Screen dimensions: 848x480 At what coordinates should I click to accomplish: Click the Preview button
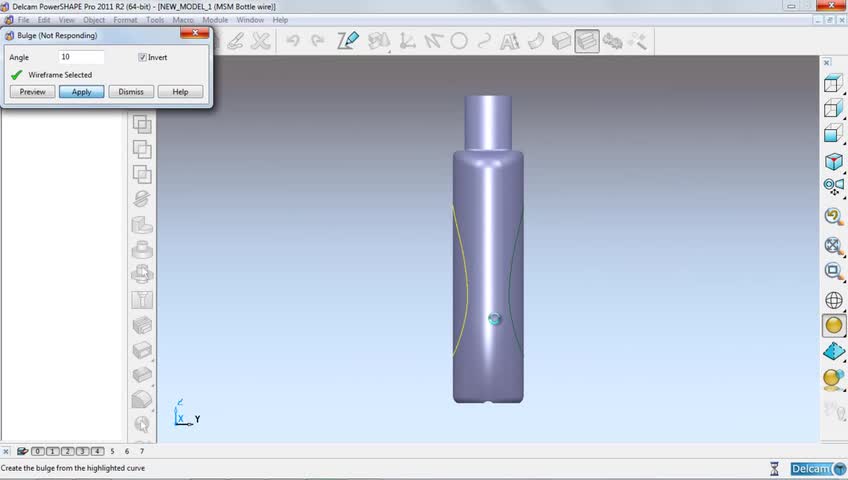(x=32, y=92)
